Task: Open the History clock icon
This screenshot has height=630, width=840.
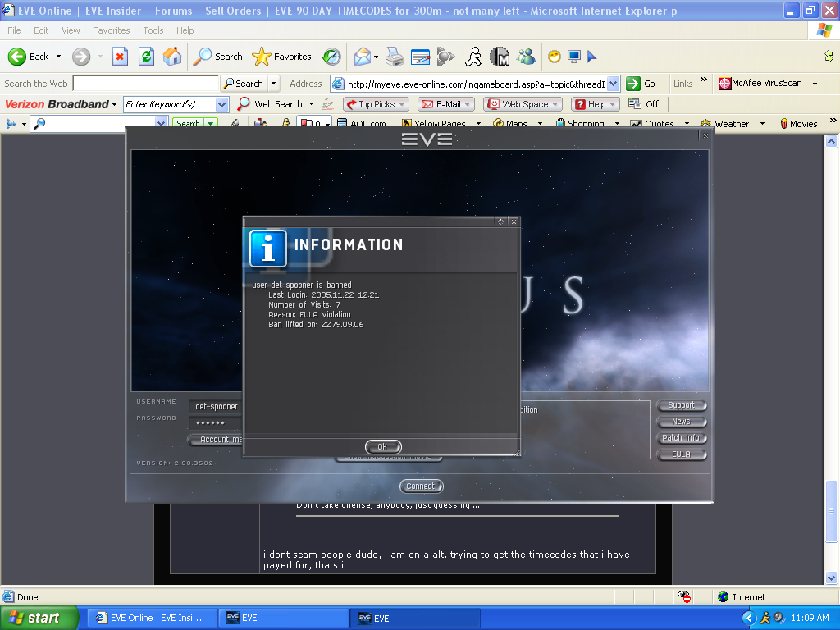Action: point(331,57)
